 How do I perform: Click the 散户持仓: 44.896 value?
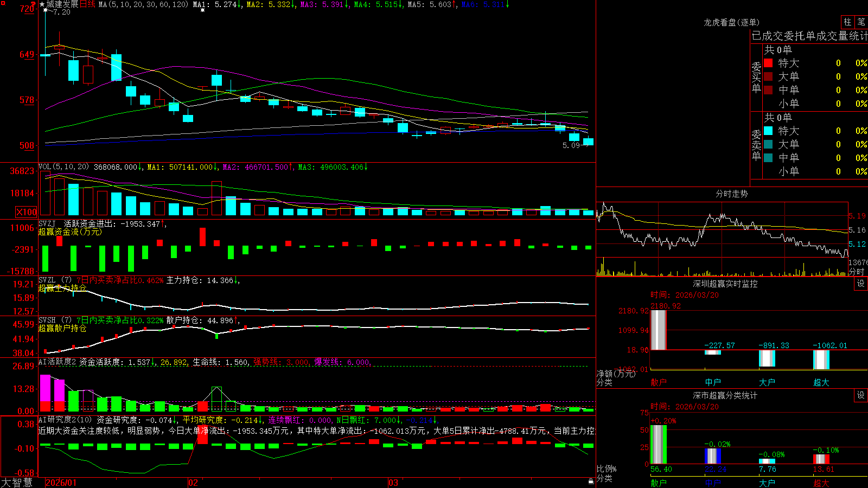click(200, 320)
